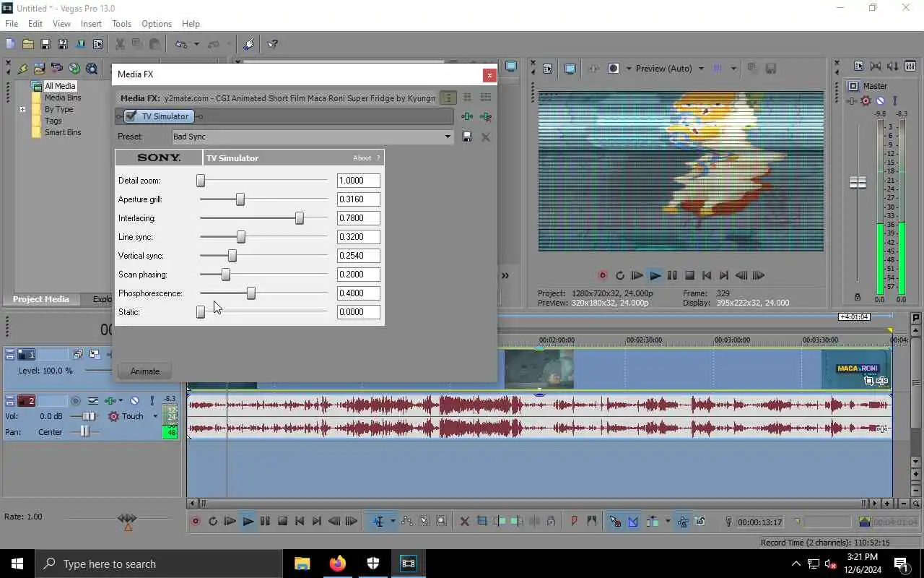Screen dimensions: 924x578
Task: Toggle Loop Playback in the timeline transport
Action: coord(212,521)
